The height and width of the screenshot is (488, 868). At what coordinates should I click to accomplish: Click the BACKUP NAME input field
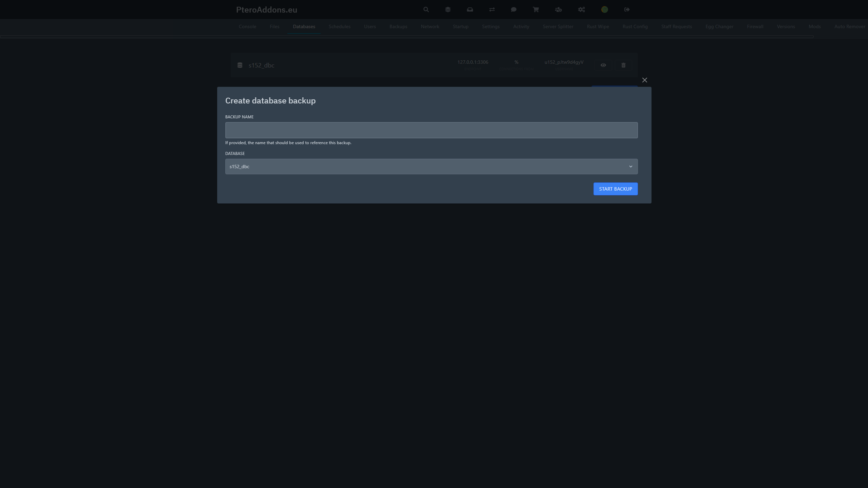click(x=431, y=130)
